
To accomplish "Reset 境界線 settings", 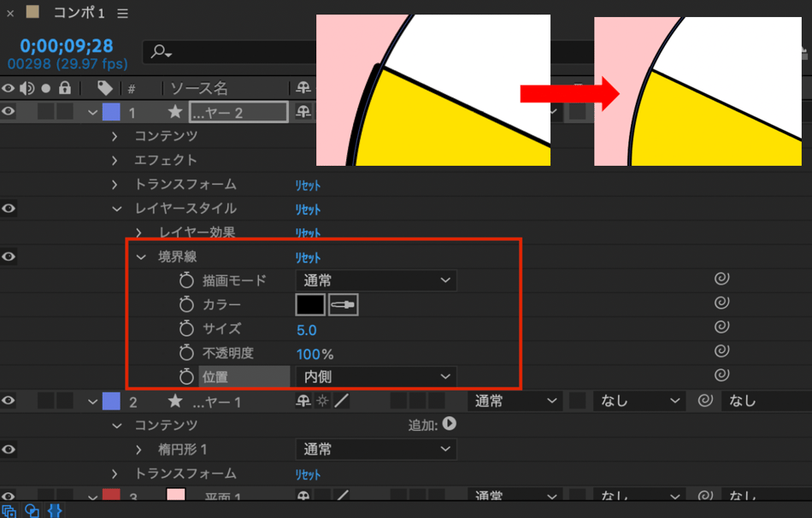I will point(308,257).
